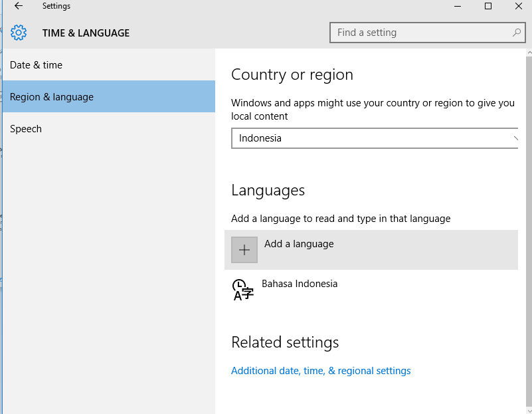Click the Languages heading

pyautogui.click(x=268, y=190)
